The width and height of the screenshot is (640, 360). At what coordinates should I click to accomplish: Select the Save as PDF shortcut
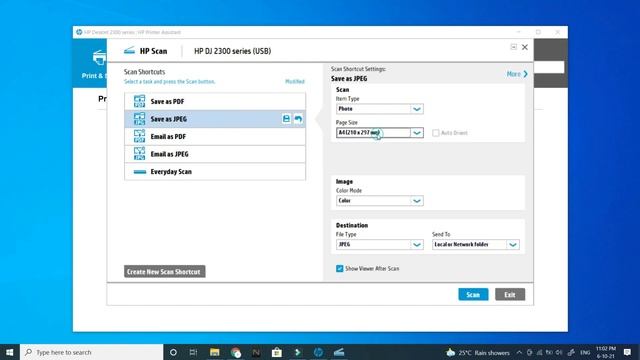(215, 101)
